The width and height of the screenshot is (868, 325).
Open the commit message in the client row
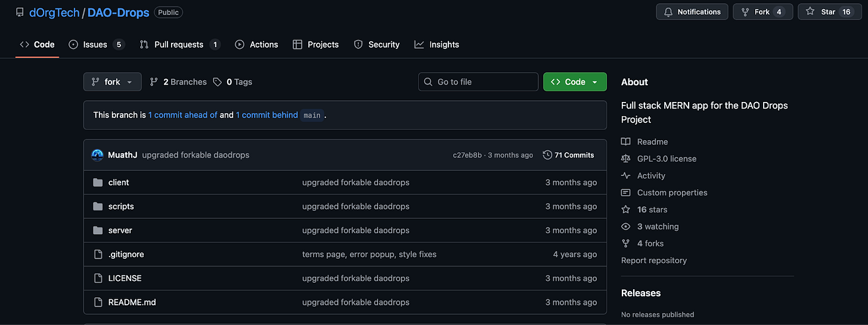click(x=356, y=182)
